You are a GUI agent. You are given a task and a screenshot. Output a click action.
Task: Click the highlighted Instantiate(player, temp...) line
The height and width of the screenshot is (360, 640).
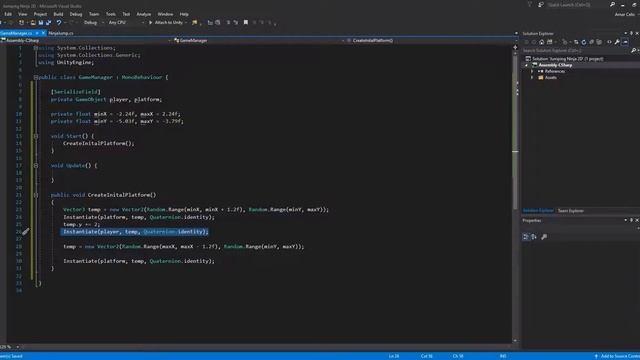(135, 232)
